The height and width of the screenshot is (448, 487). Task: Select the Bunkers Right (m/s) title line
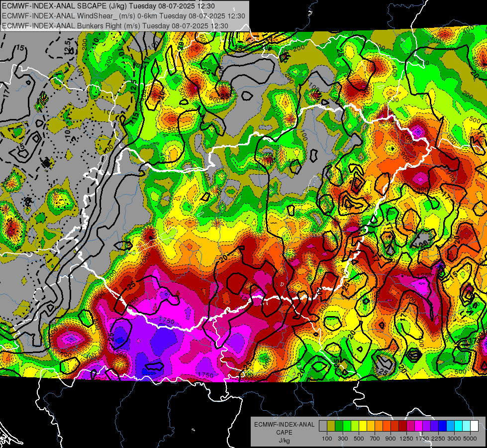pyautogui.click(x=115, y=26)
